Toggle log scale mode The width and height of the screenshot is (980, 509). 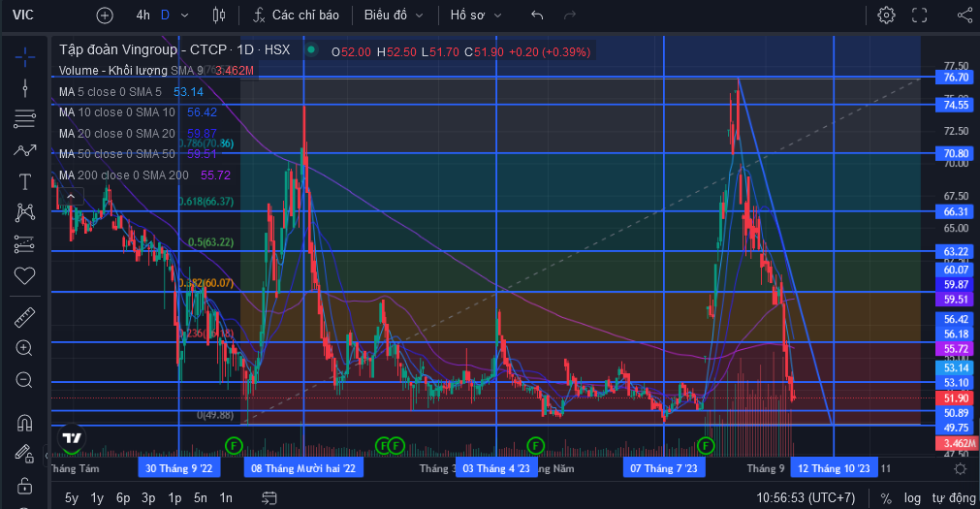(912, 497)
